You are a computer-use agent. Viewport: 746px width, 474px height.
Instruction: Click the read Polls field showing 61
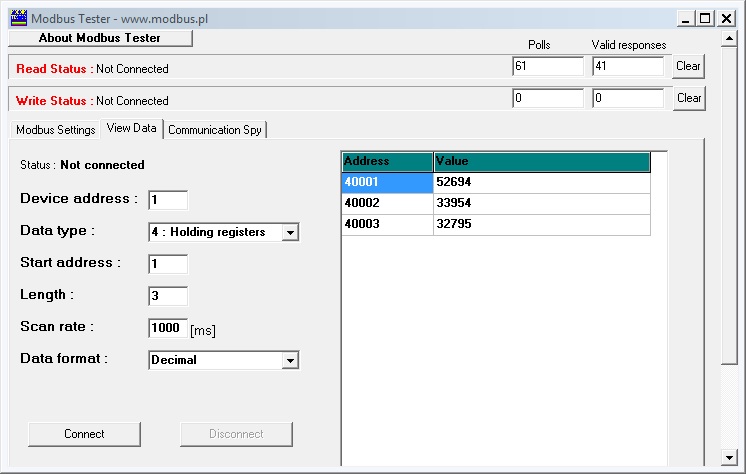tap(548, 66)
